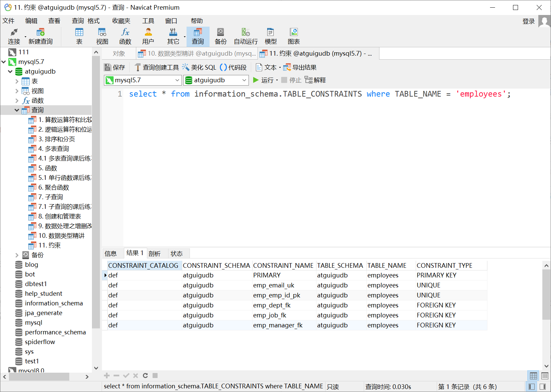The width and height of the screenshot is (551, 392).
Task: Click the results vertical scrollbar
Action: (546, 295)
